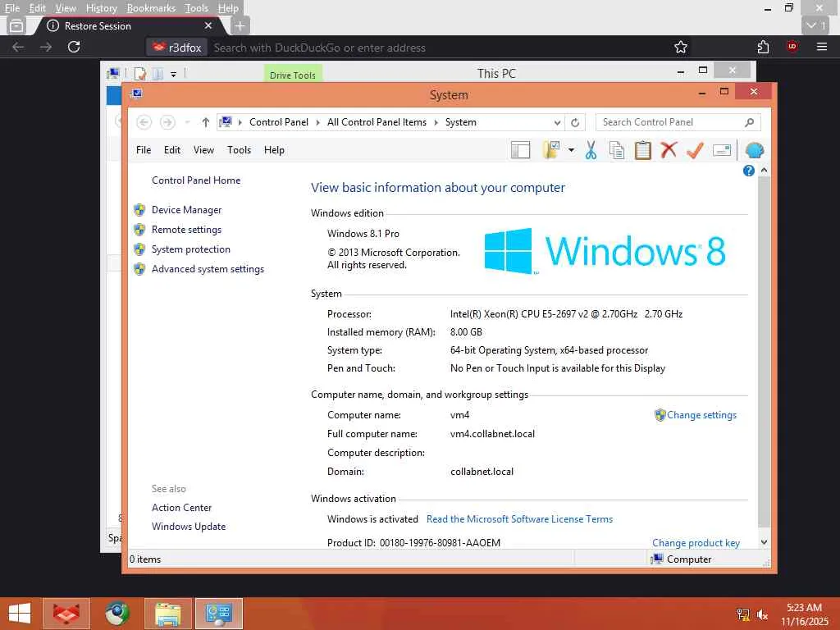Expand the address bar history dropdown
This screenshot has height=630, width=840.
tap(557, 123)
